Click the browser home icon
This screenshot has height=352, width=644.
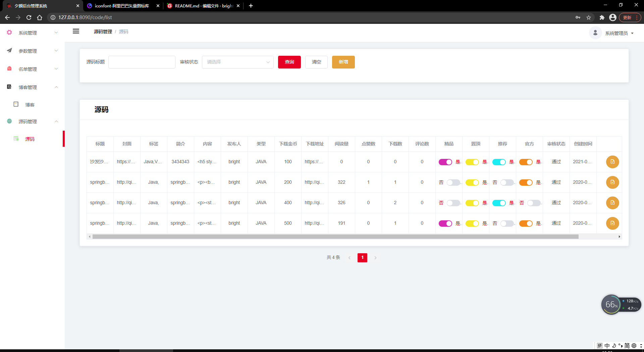(x=40, y=17)
